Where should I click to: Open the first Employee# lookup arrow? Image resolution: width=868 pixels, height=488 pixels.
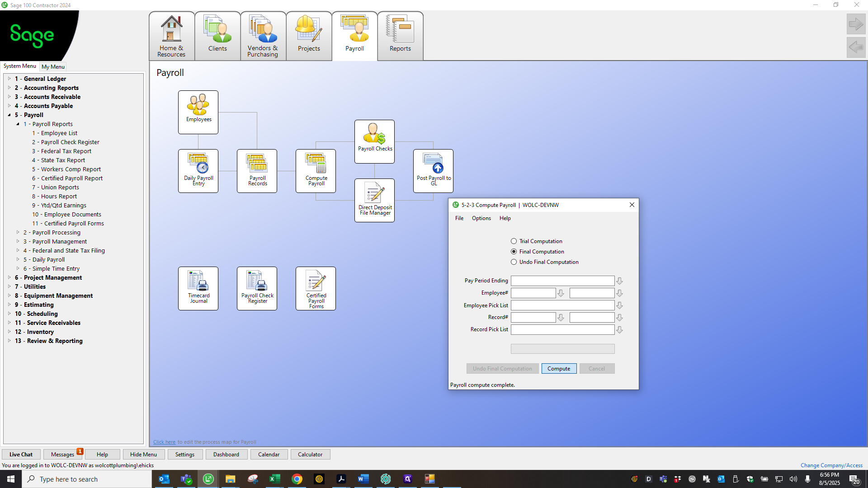coord(561,293)
